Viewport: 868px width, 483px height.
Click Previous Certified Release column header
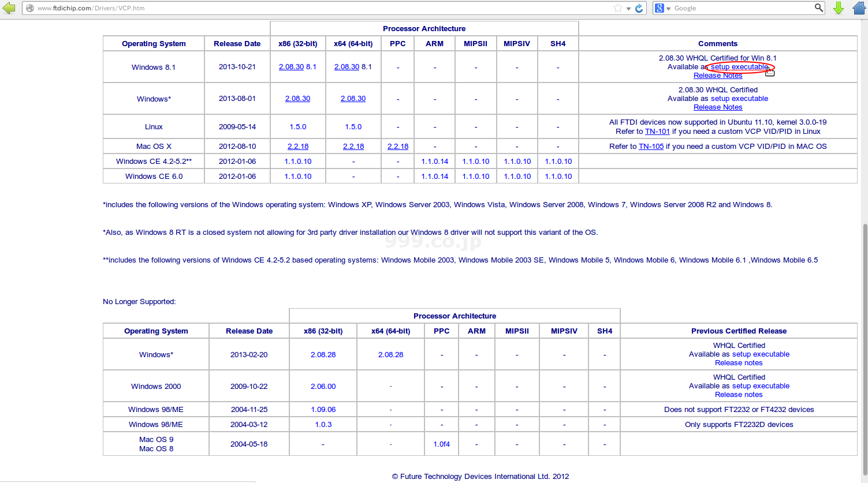tap(739, 331)
